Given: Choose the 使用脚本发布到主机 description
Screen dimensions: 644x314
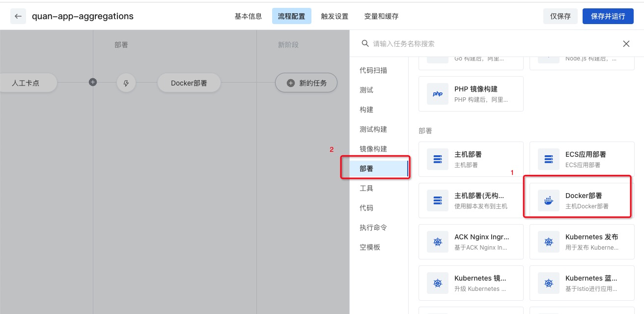Looking at the screenshot, I should point(481,206).
